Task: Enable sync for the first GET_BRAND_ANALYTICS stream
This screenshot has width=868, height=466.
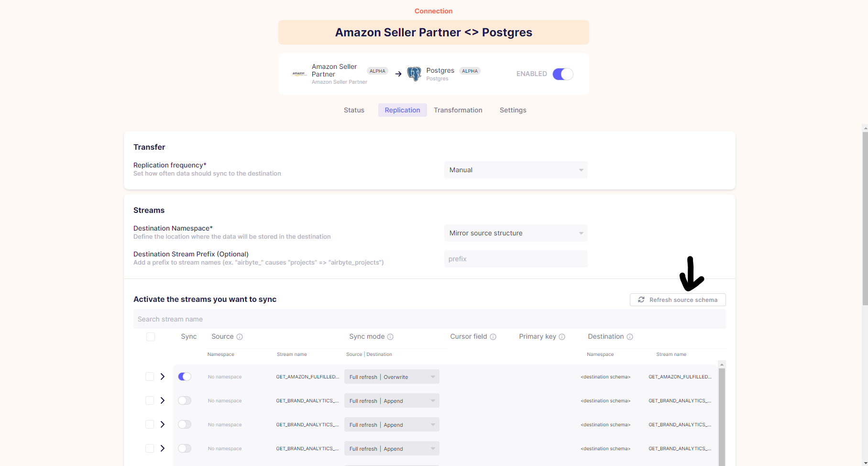Action: click(185, 400)
